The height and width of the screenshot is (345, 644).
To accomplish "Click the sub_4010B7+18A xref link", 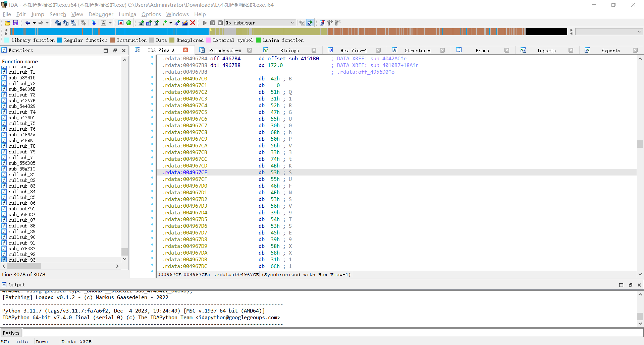I will (394, 65).
